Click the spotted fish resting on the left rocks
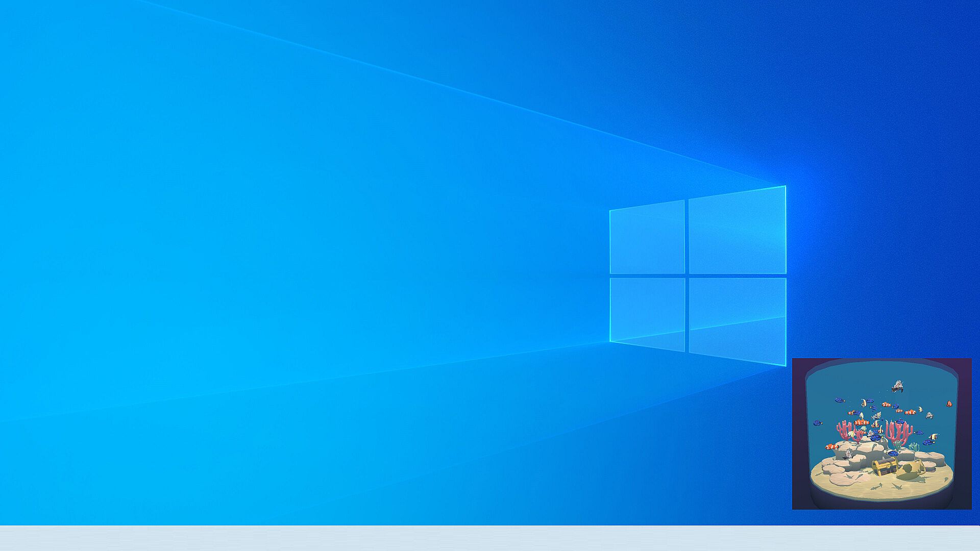 [848, 455]
